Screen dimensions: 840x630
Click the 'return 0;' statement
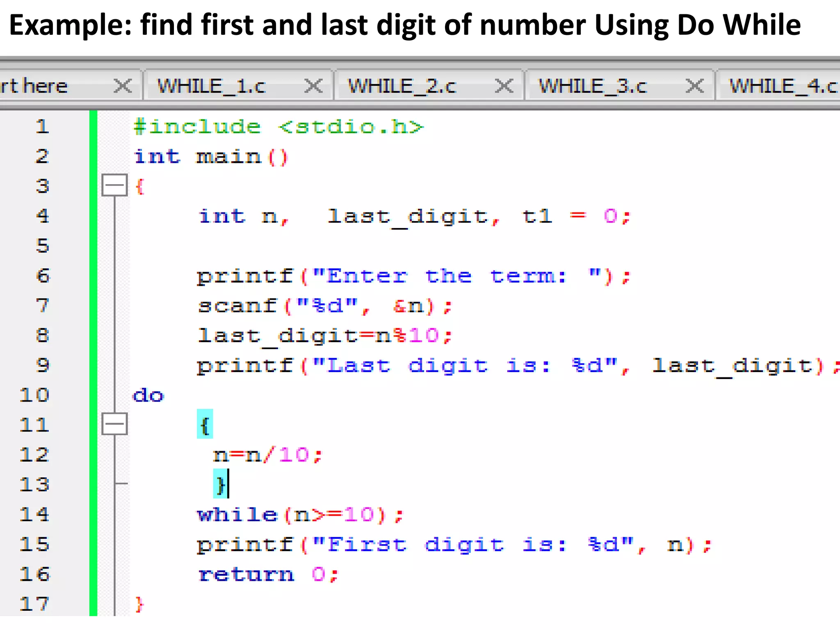pos(268,574)
